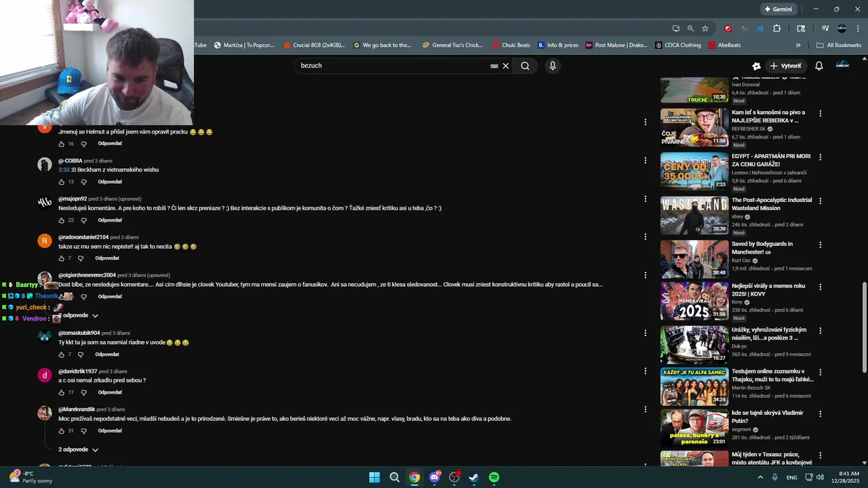Open General Tso's Chicken bookmark
Viewport: 868px width, 488px height.
click(x=452, y=45)
